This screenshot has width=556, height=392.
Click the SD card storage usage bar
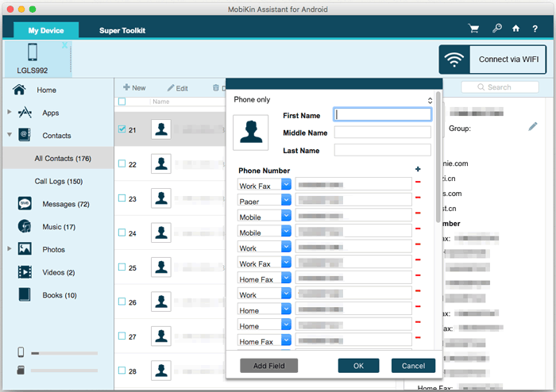coord(64,371)
